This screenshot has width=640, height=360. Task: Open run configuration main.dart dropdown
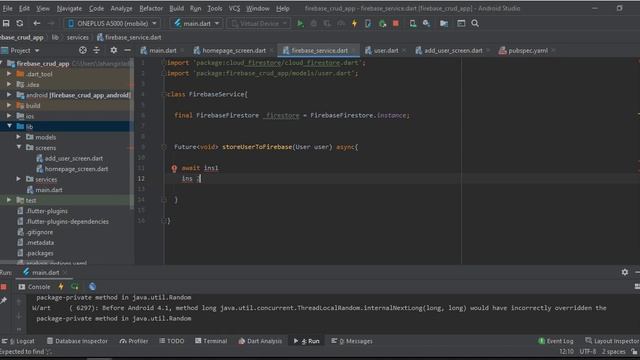(197, 24)
